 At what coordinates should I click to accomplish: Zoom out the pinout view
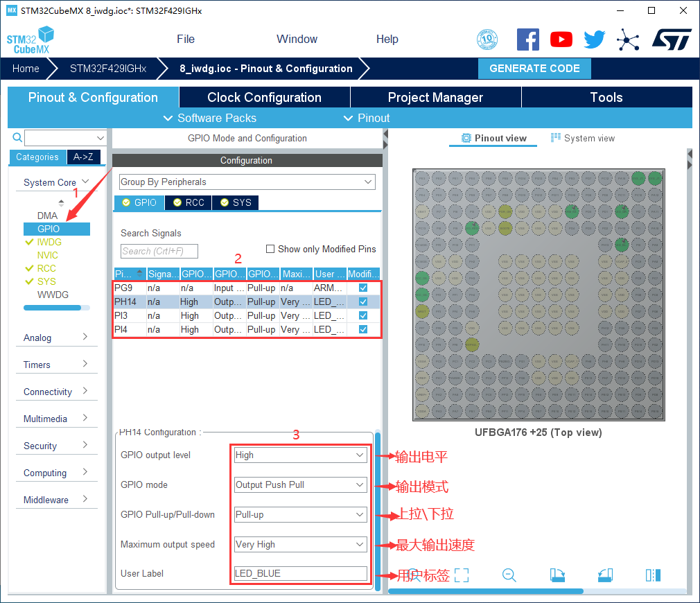pyautogui.click(x=509, y=575)
